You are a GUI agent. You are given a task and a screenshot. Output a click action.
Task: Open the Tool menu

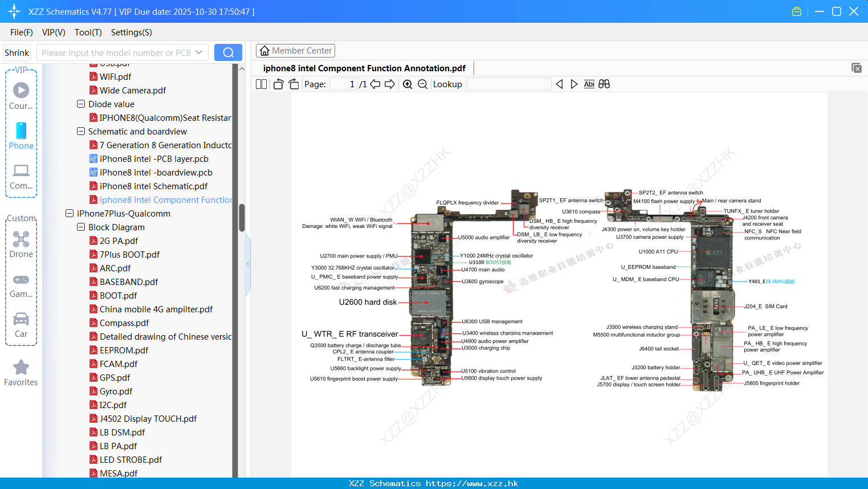(88, 32)
